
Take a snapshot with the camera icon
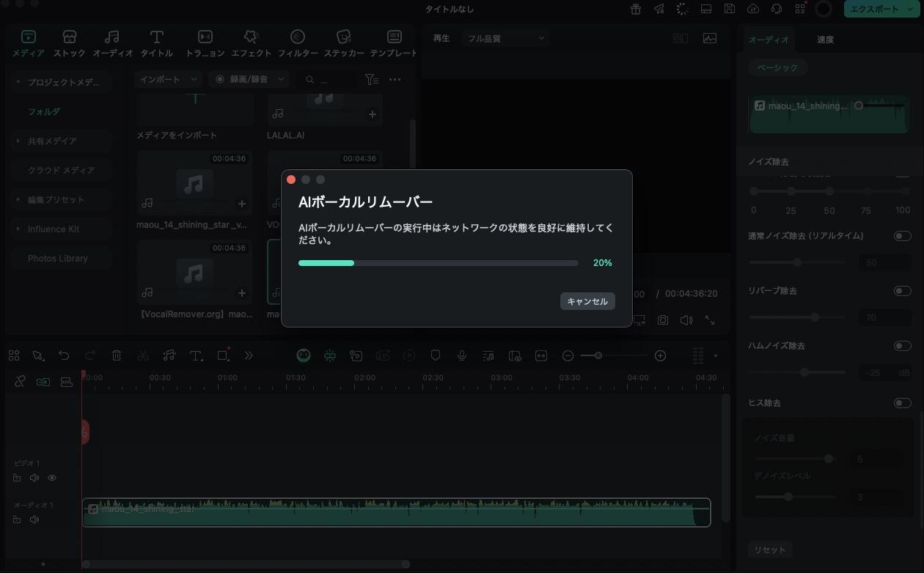(x=662, y=320)
